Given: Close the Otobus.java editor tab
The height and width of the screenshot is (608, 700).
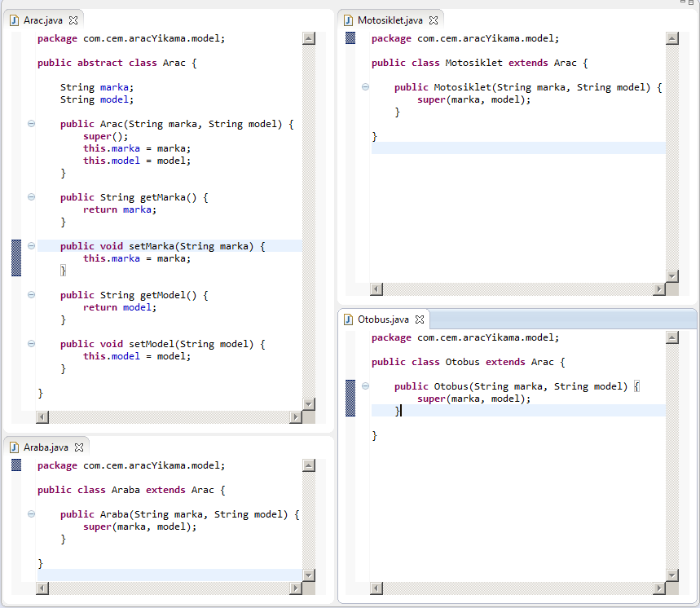Looking at the screenshot, I should click(x=420, y=319).
